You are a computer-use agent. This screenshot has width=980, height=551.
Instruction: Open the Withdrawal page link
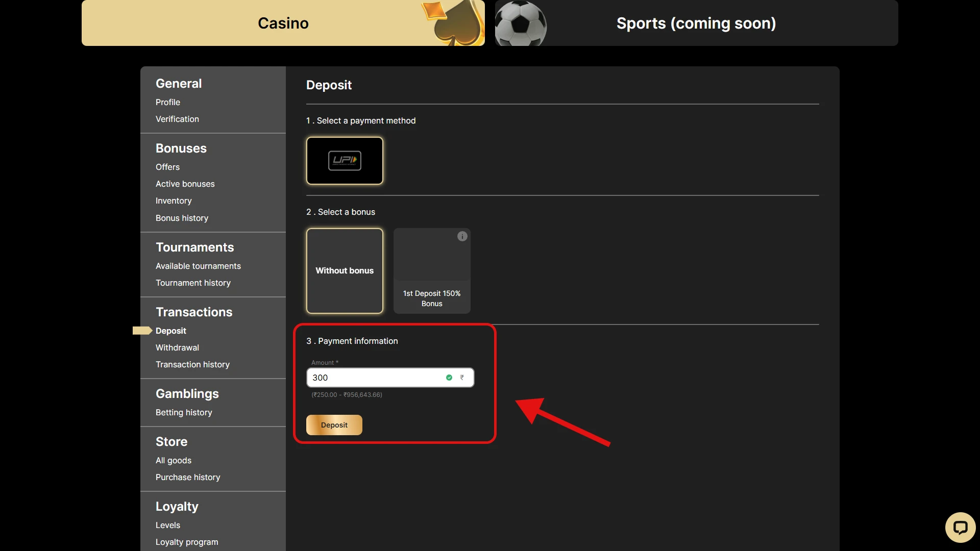point(177,347)
